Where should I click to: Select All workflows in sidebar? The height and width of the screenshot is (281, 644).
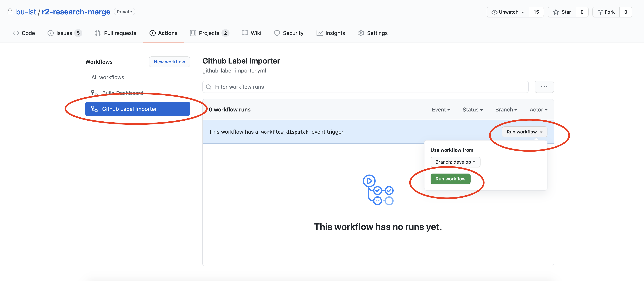(x=107, y=77)
